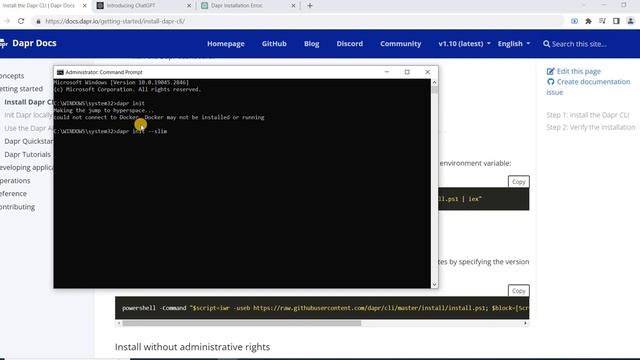Open Operations in the docs sidebar
The width and height of the screenshot is (640, 360).
(x=15, y=180)
